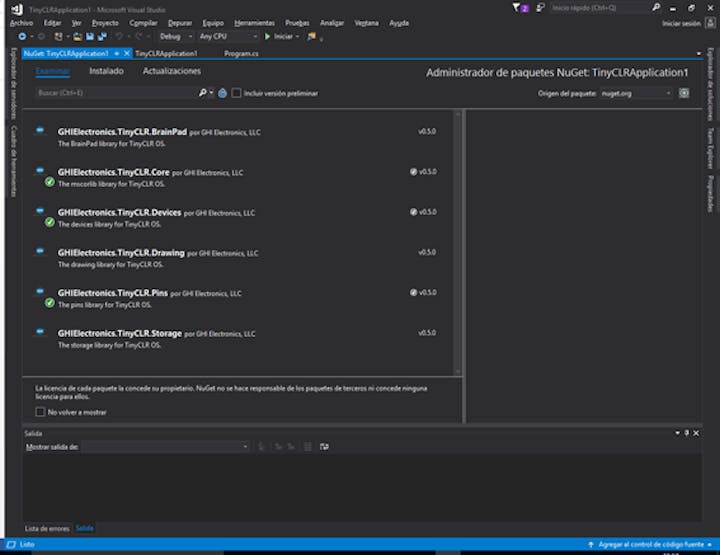
Task: Click the package list vertical scrollbar
Action: [458, 242]
